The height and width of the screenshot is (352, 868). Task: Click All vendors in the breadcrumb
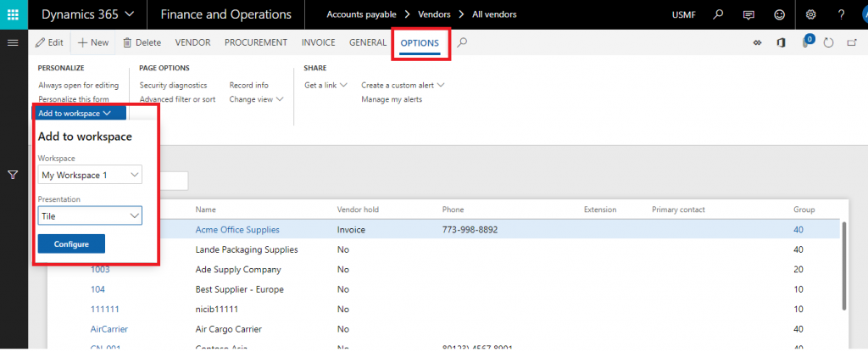click(x=494, y=14)
